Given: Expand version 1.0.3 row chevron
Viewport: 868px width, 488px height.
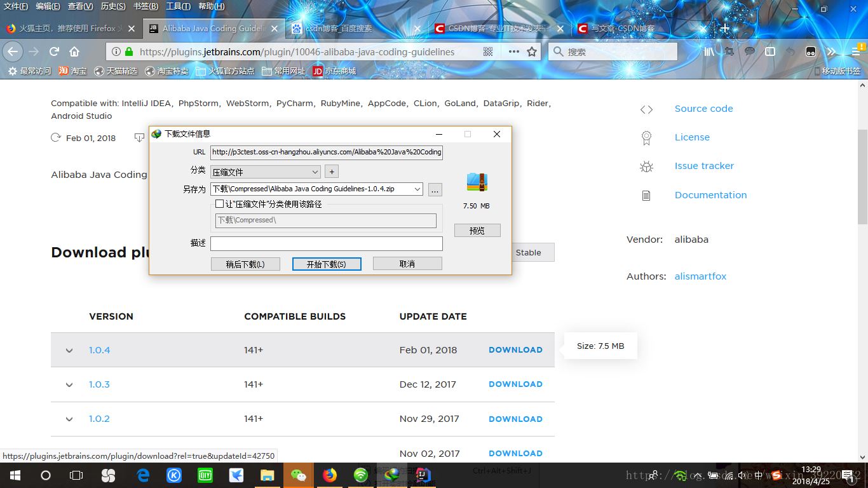Looking at the screenshot, I should click(69, 384).
